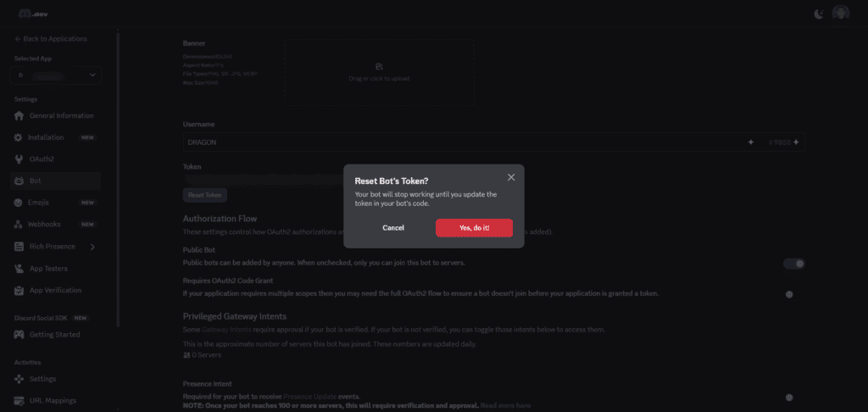Click the Webhooks icon
The height and width of the screenshot is (412, 868).
(x=19, y=225)
